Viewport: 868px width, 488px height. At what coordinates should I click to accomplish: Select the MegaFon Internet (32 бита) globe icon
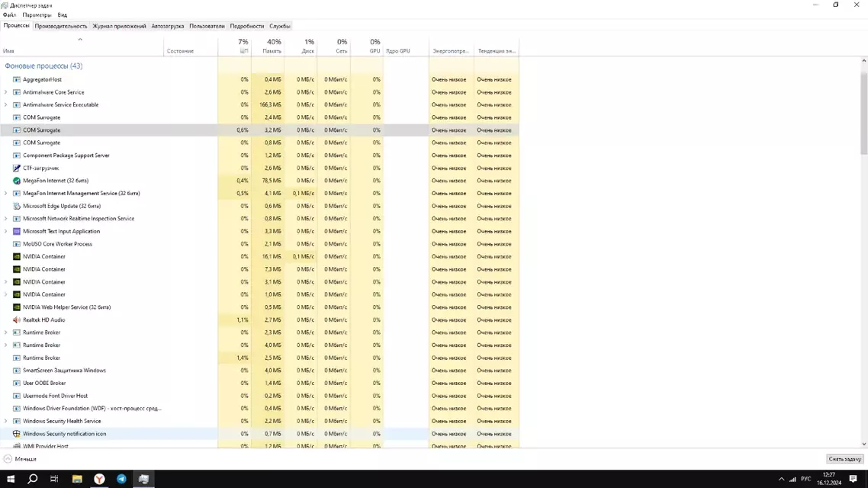click(x=17, y=181)
